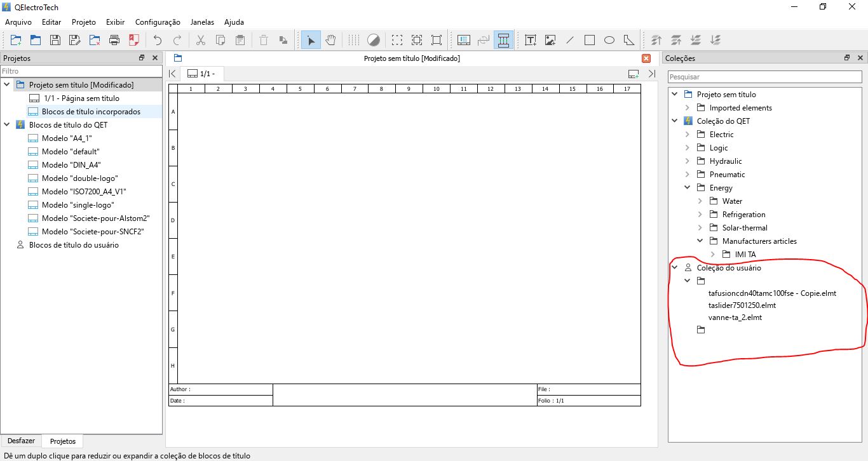Image resolution: width=868 pixels, height=461 pixels.
Task: Collapse the Energy folder in collections
Action: tap(687, 188)
